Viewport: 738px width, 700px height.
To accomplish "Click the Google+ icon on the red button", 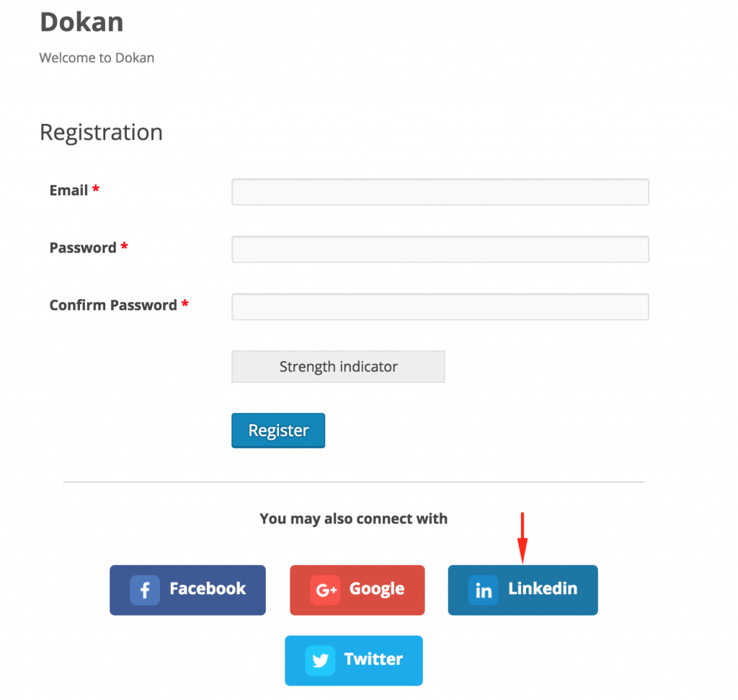I will pos(324,590).
